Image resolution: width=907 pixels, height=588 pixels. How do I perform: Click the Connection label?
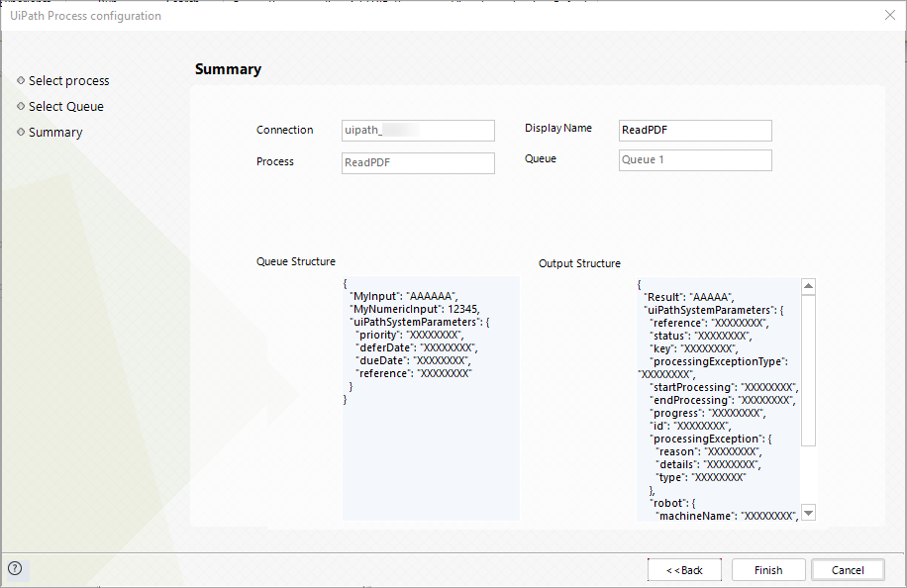[x=284, y=130]
